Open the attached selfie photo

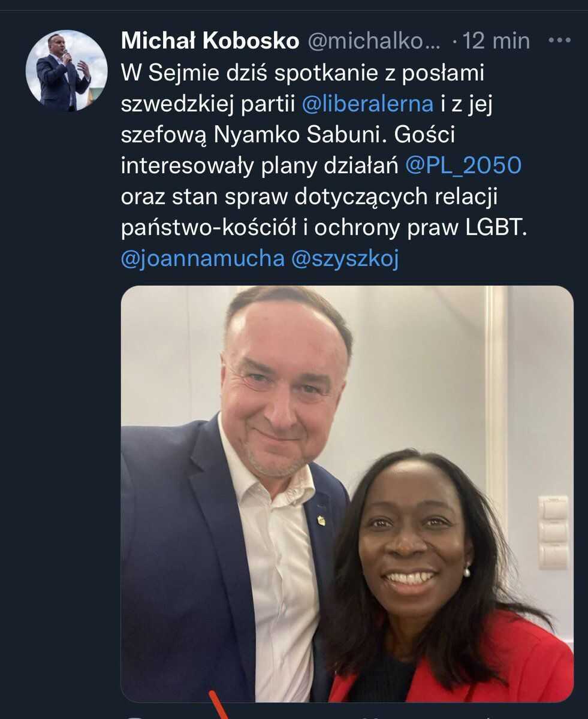click(x=347, y=494)
